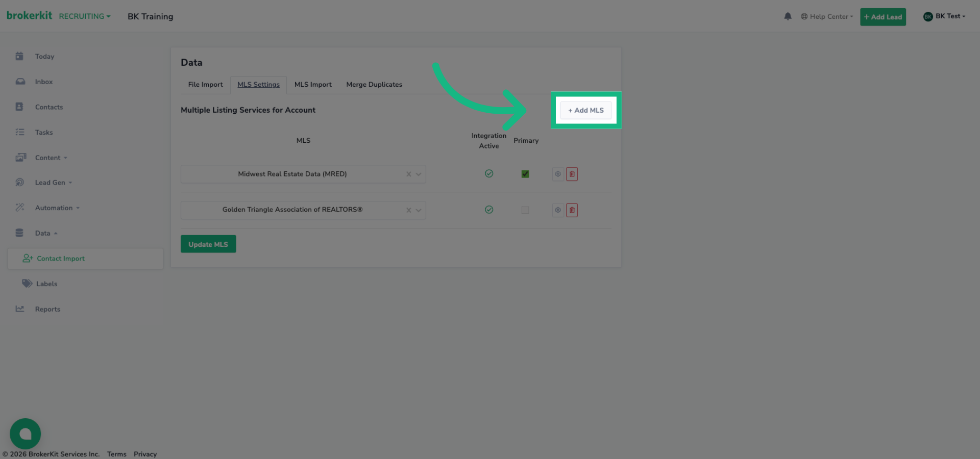Click the Content sidebar icon

click(x=20, y=157)
